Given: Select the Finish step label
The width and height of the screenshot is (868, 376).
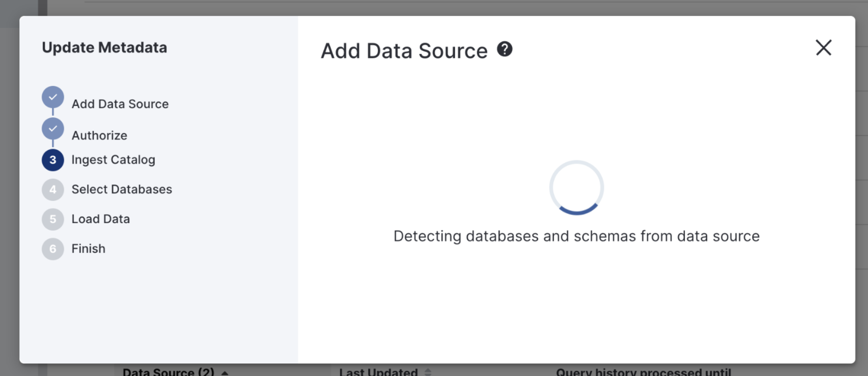Looking at the screenshot, I should click(88, 249).
